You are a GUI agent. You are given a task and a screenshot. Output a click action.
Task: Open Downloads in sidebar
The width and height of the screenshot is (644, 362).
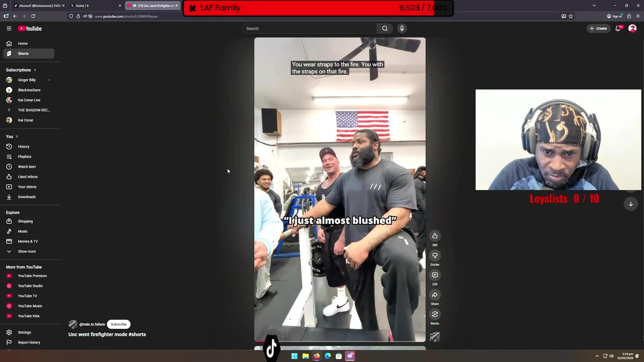[28, 197]
